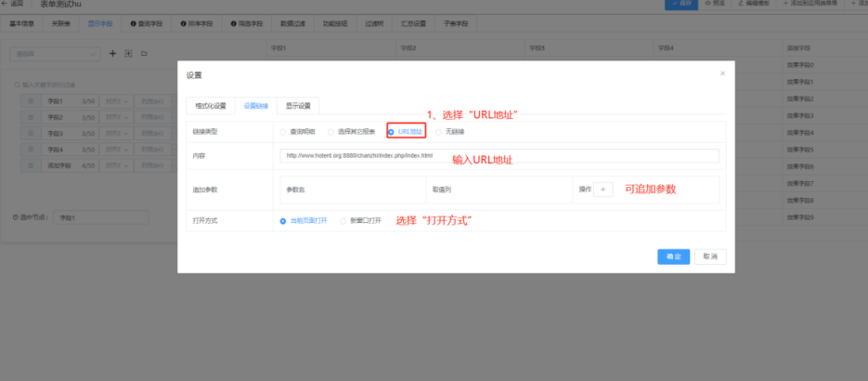Click the 字段2 column header
Viewport: 868px width, 381px height.
click(460, 48)
